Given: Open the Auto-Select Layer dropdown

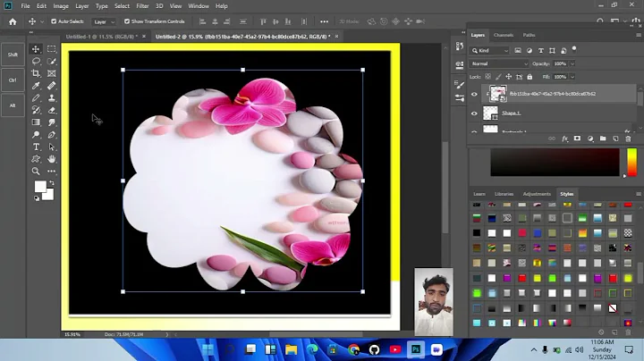Looking at the screenshot, I should tap(104, 21).
